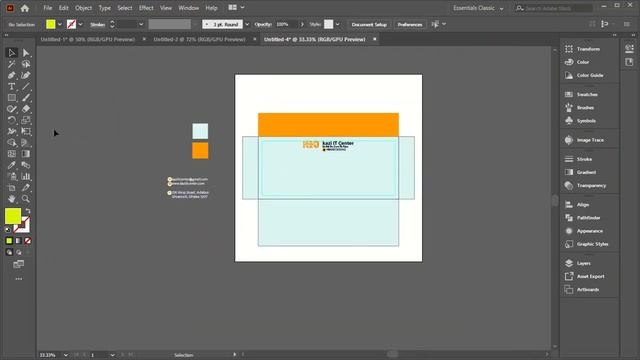Change the screen mode icon

pos(18,264)
